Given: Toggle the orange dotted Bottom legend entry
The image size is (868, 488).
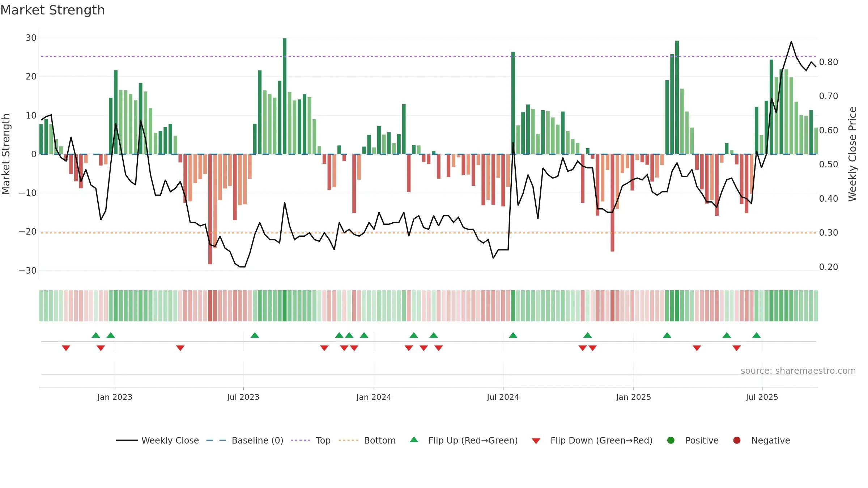Looking at the screenshot, I should point(367,440).
